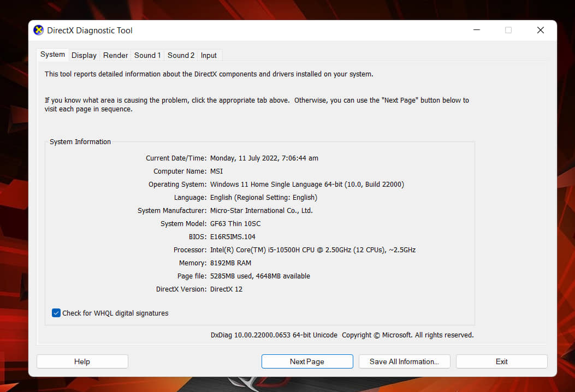The height and width of the screenshot is (392, 575).
Task: Click the Help button
Action: click(82, 361)
